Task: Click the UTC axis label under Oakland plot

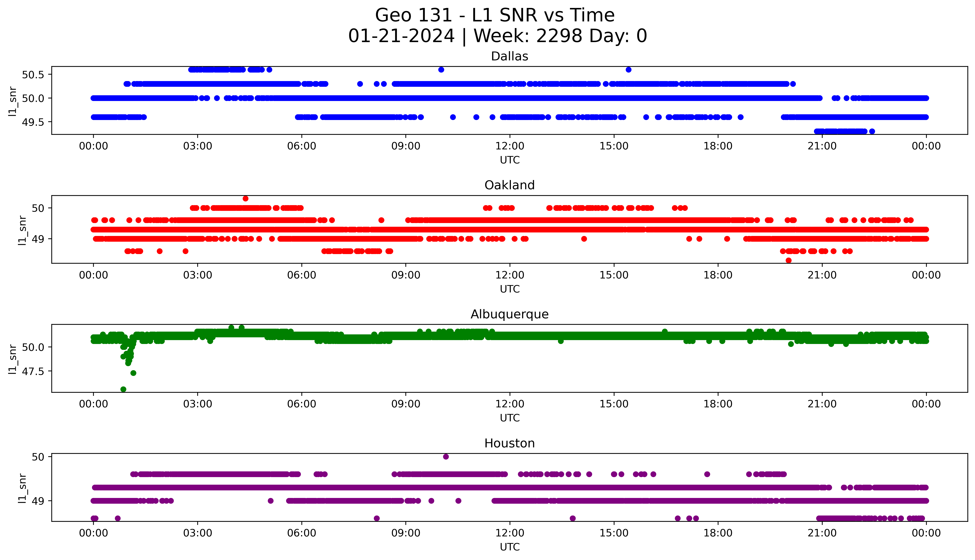Action: click(510, 289)
